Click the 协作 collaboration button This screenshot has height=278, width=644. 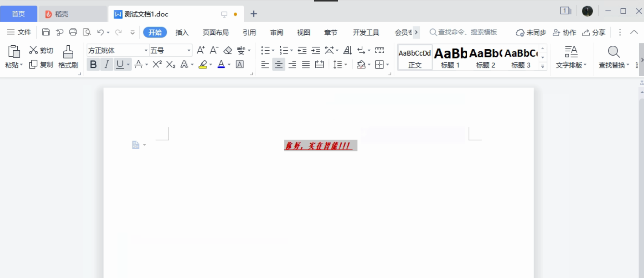[564, 32]
